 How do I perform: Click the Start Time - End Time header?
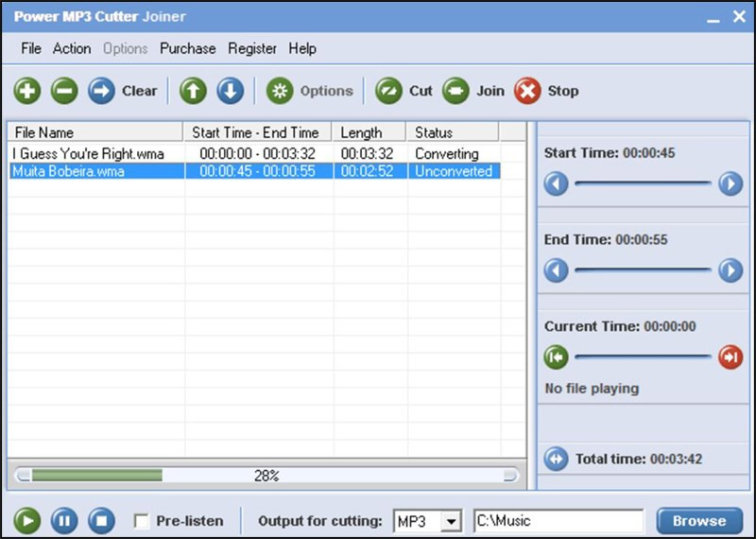(257, 132)
